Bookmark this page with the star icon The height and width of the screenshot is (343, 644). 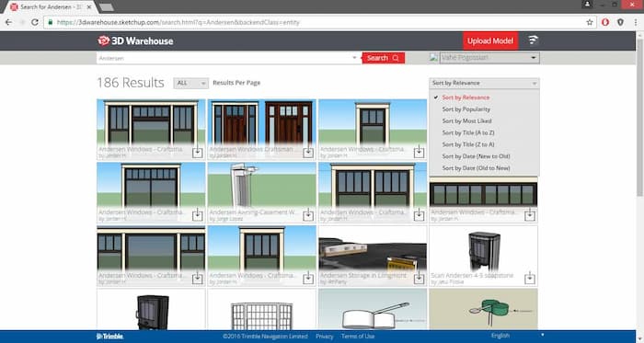coord(590,22)
